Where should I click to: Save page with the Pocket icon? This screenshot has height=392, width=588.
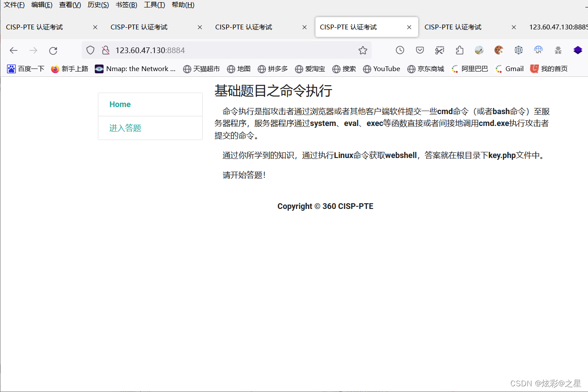(419, 50)
